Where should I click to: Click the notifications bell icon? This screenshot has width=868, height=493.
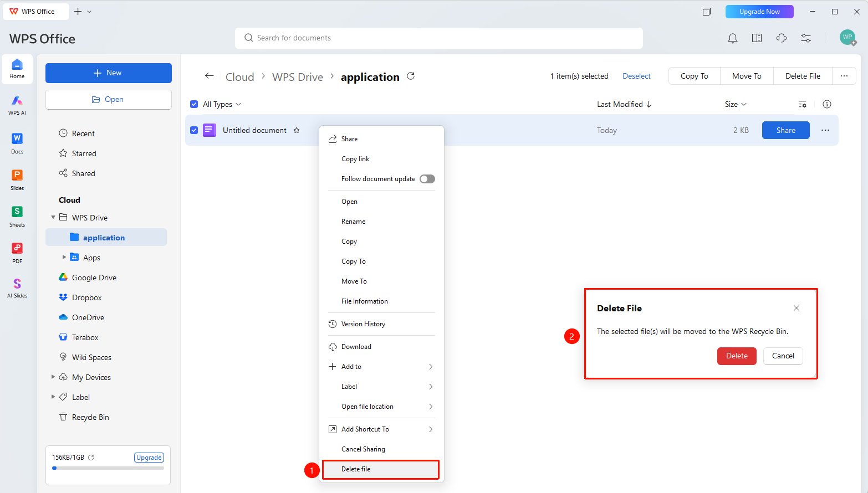coord(733,38)
